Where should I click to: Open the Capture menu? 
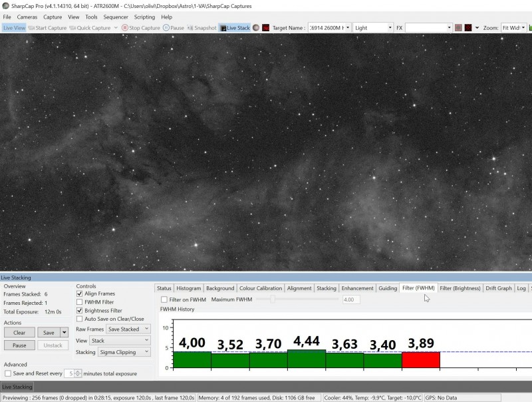[53, 17]
